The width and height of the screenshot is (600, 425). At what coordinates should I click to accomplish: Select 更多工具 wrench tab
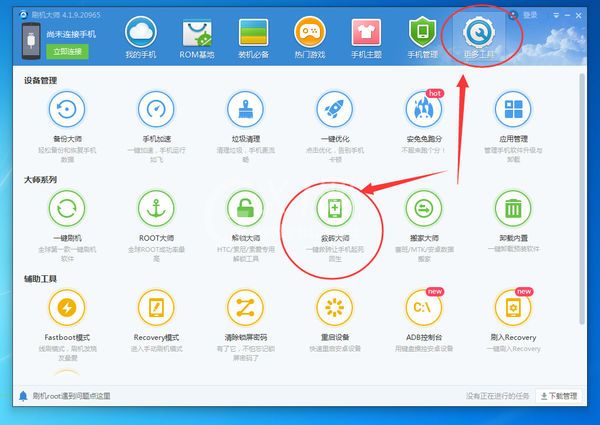479,37
